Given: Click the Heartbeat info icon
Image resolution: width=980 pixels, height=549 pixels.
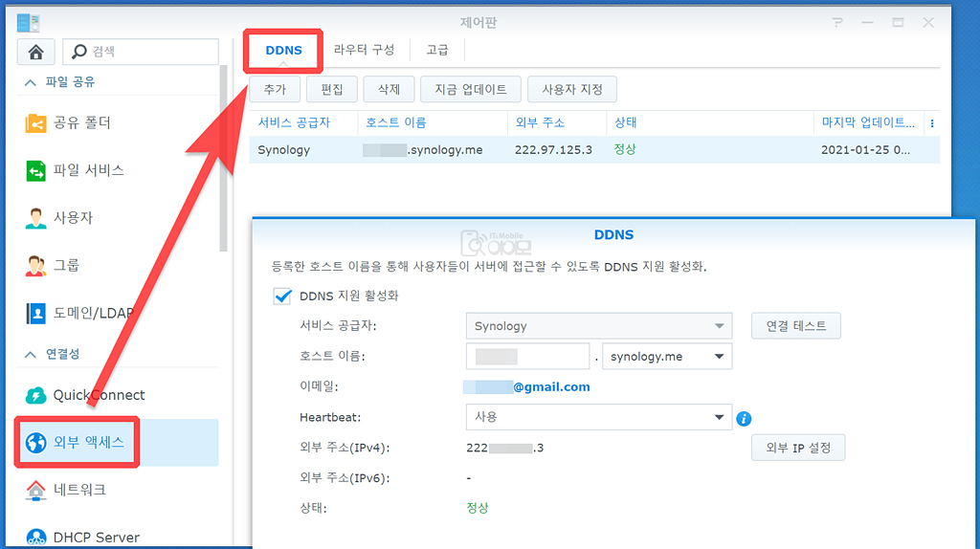Looking at the screenshot, I should (x=743, y=419).
